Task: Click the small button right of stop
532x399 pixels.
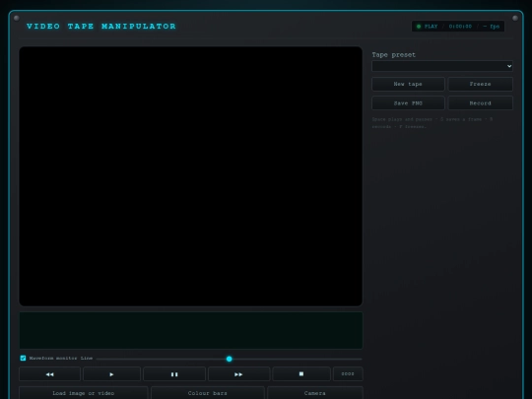Action: tap(348, 374)
